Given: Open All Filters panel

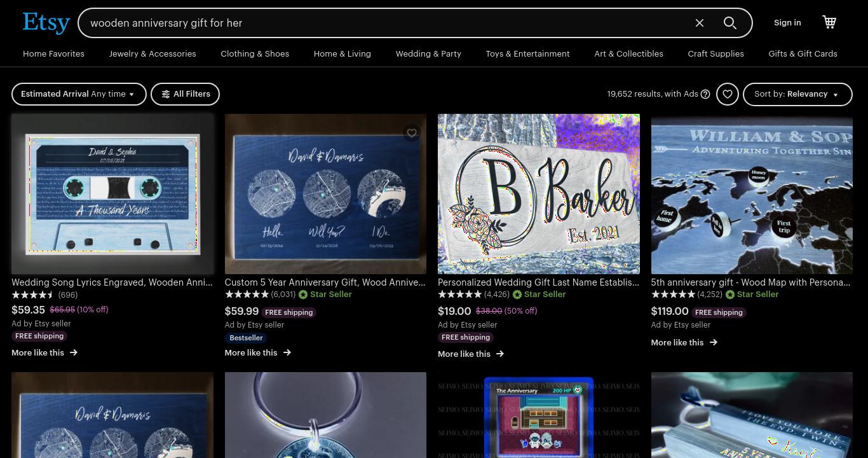Looking at the screenshot, I should pos(185,94).
